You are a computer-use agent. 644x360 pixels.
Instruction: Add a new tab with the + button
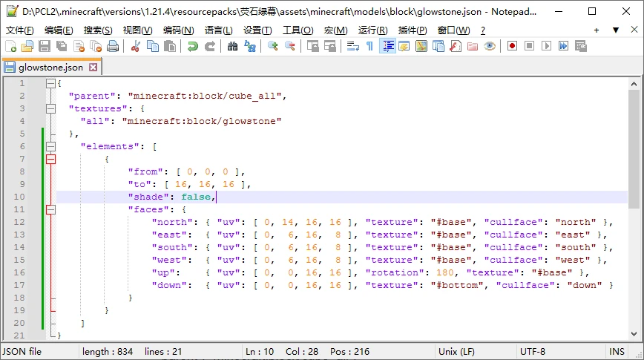[x=597, y=30]
